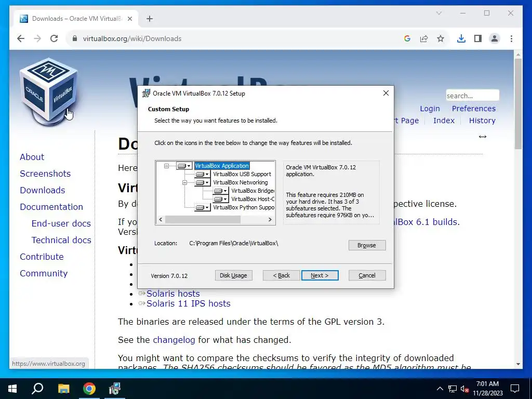Open Contribute in the sidebar
Image resolution: width=532 pixels, height=399 pixels.
coord(42,257)
